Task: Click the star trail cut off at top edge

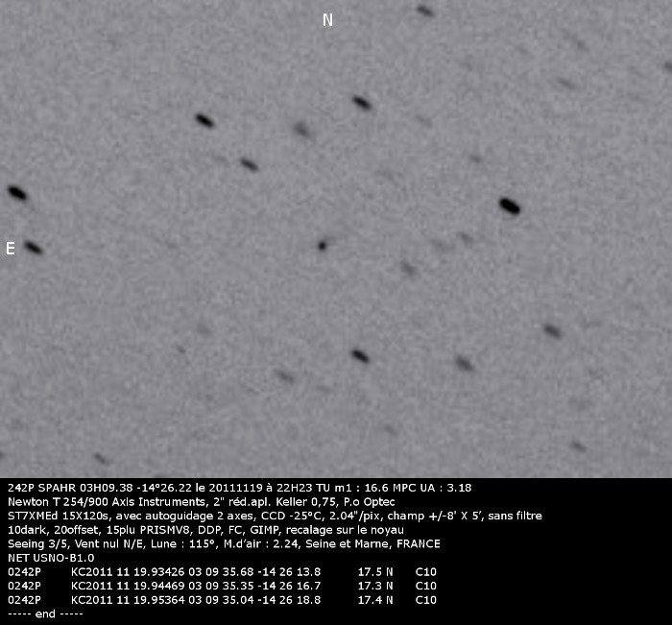Action: (424, 11)
